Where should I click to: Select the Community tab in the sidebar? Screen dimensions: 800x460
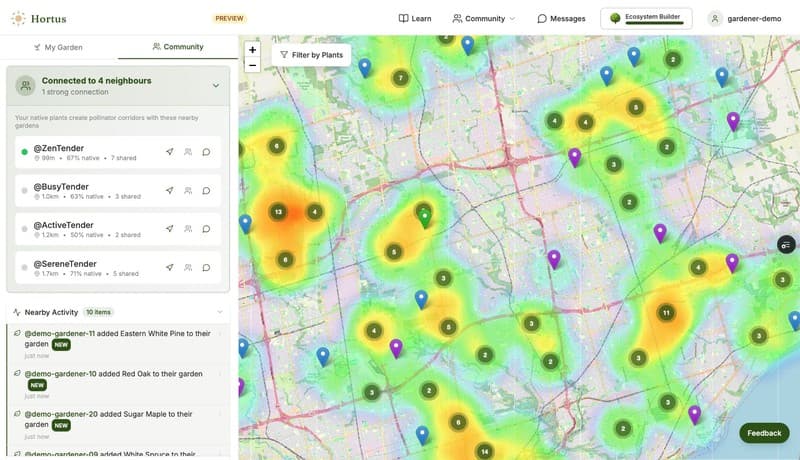pos(178,47)
